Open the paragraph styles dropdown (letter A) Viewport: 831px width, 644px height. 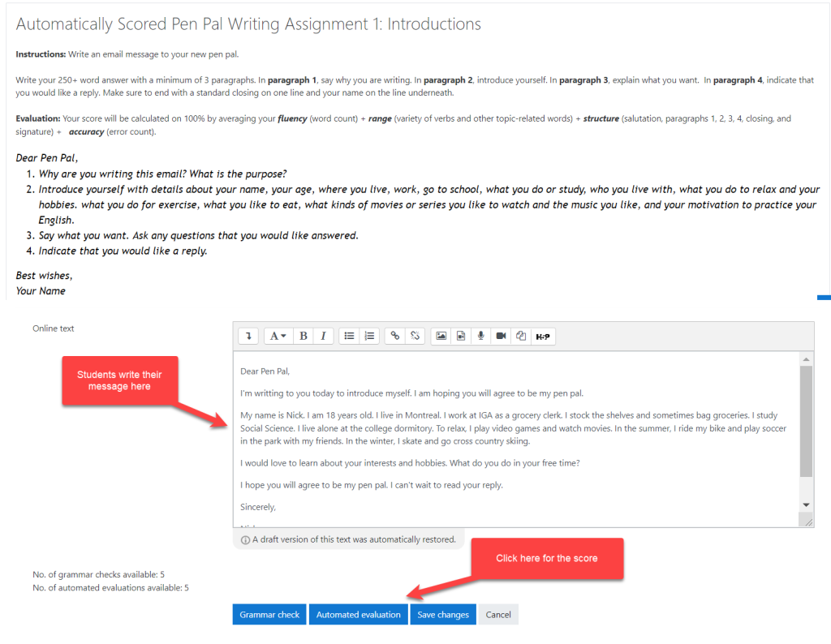point(278,336)
